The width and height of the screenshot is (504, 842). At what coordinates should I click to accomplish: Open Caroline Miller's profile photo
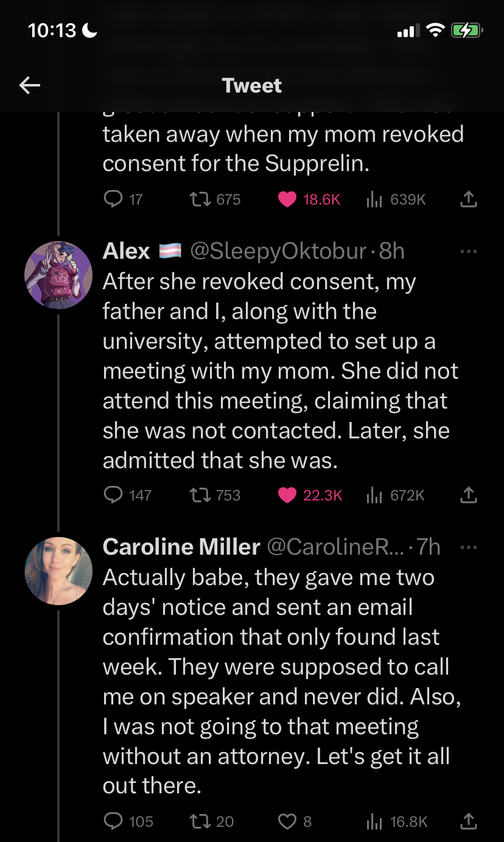[x=58, y=570]
